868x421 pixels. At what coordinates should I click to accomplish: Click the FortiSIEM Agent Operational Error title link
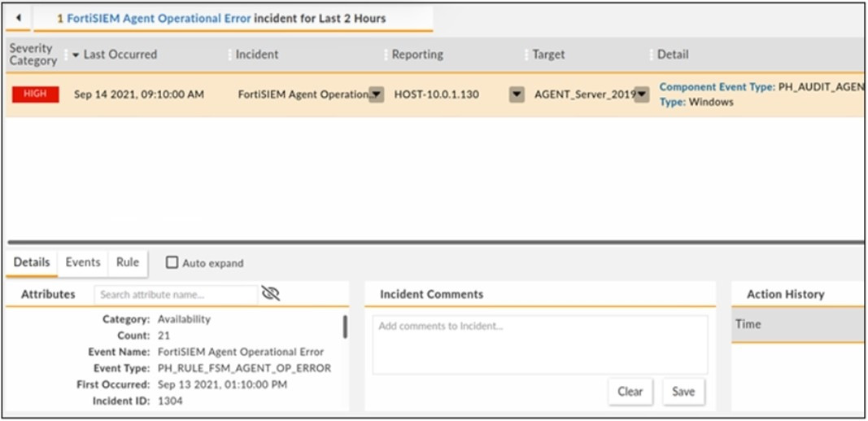coord(159,18)
